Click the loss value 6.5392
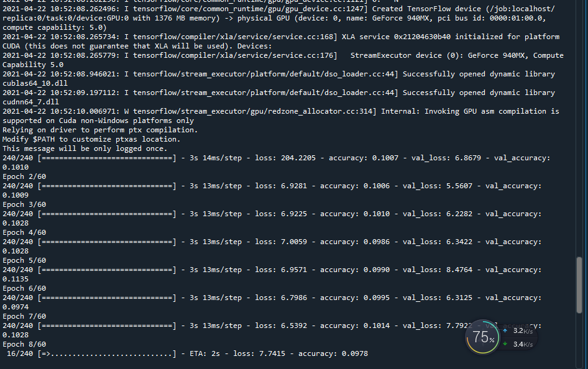Image resolution: width=588 pixels, height=369 pixels. click(x=294, y=326)
